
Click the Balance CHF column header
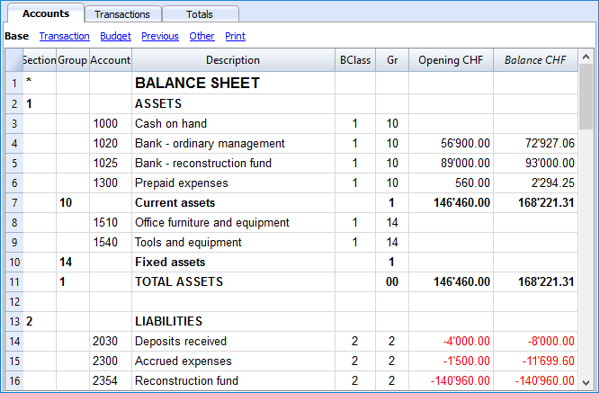tap(535, 60)
